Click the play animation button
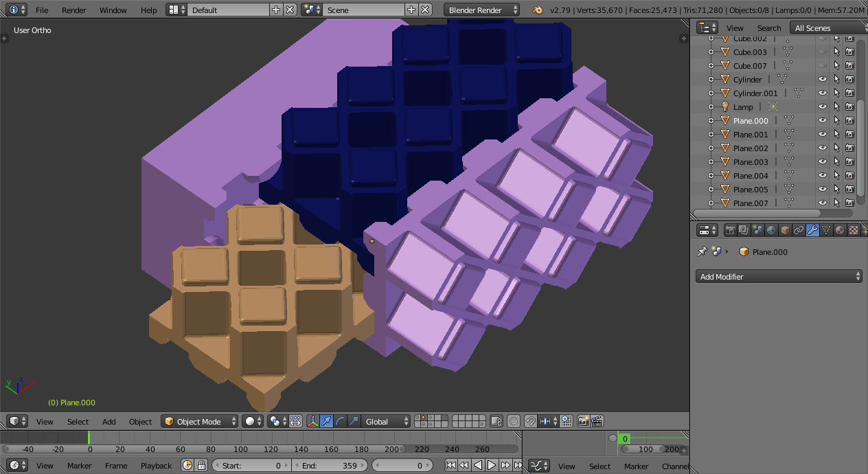The height and width of the screenshot is (474, 868). [x=492, y=465]
